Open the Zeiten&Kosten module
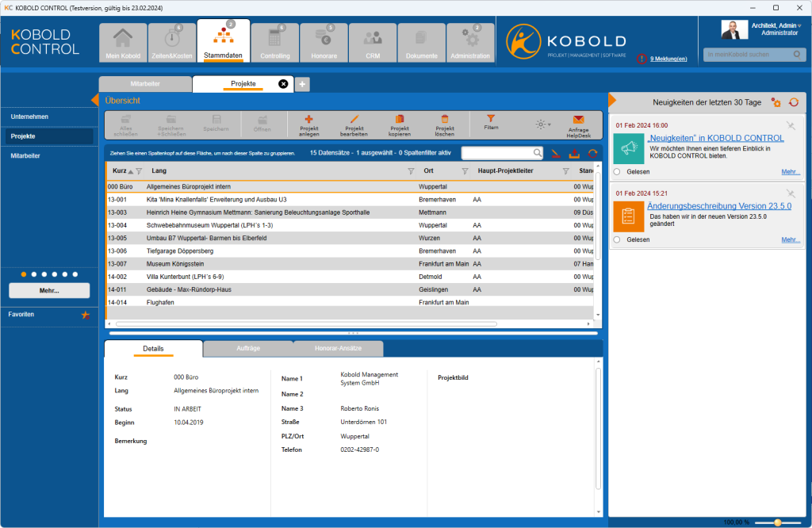 point(172,43)
